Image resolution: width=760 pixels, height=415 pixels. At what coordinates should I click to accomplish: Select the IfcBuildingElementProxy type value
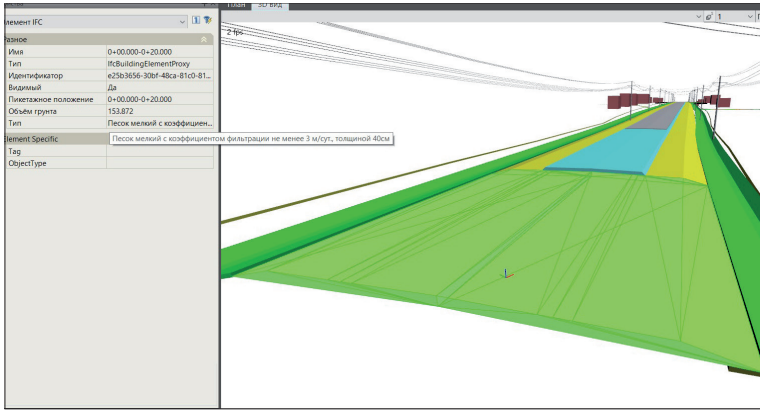pos(160,63)
